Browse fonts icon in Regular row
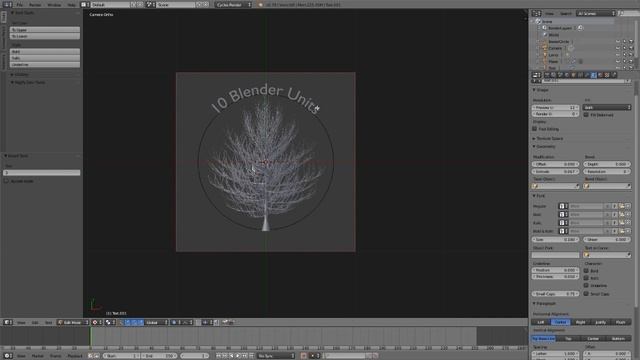This screenshot has width=640, height=360. [563, 206]
